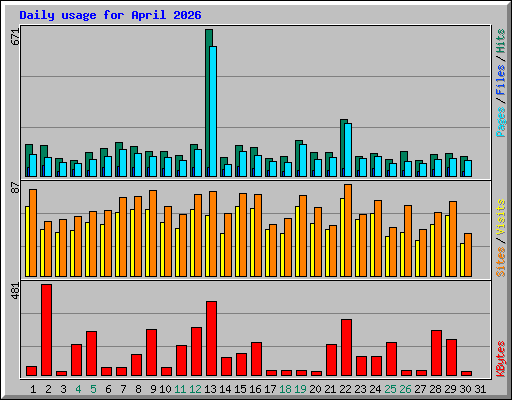Click the red KBytes legend label

tap(501, 359)
